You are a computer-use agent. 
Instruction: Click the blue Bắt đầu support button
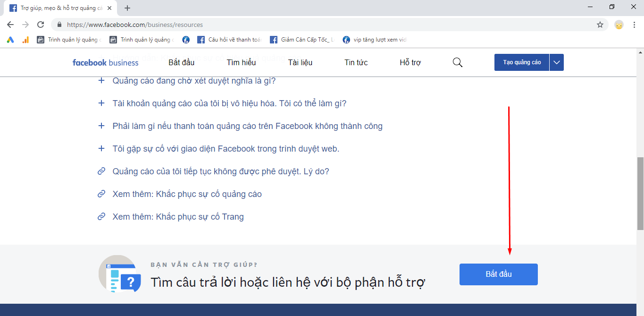coord(499,274)
